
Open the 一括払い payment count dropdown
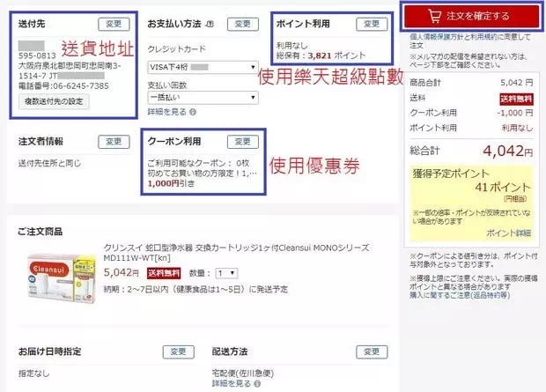coord(203,98)
